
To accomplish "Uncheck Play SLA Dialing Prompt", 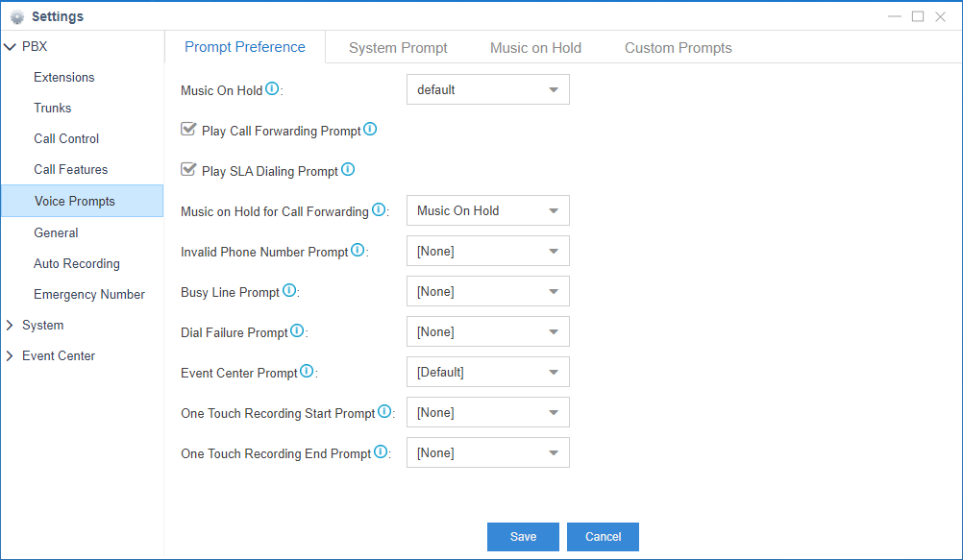I will tap(188, 167).
